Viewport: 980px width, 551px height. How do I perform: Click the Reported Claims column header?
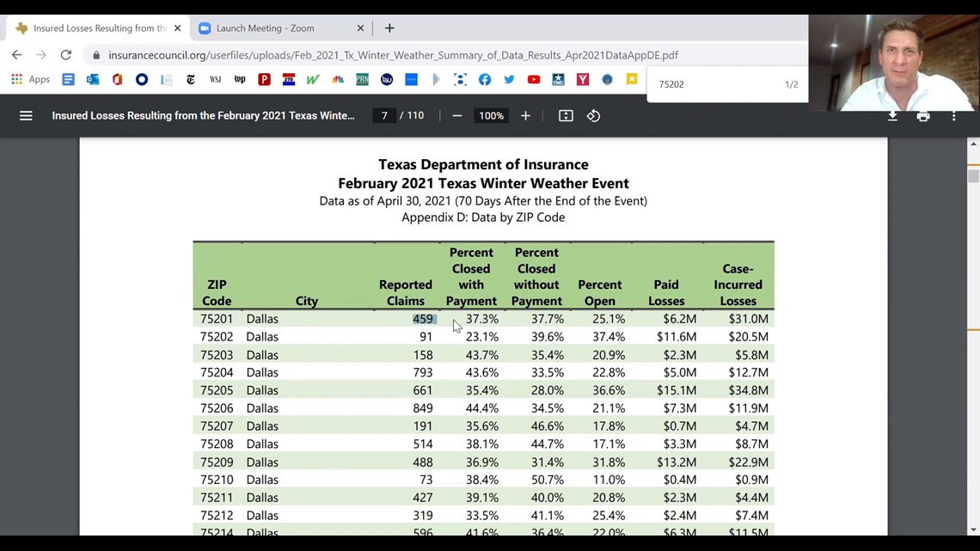[406, 292]
